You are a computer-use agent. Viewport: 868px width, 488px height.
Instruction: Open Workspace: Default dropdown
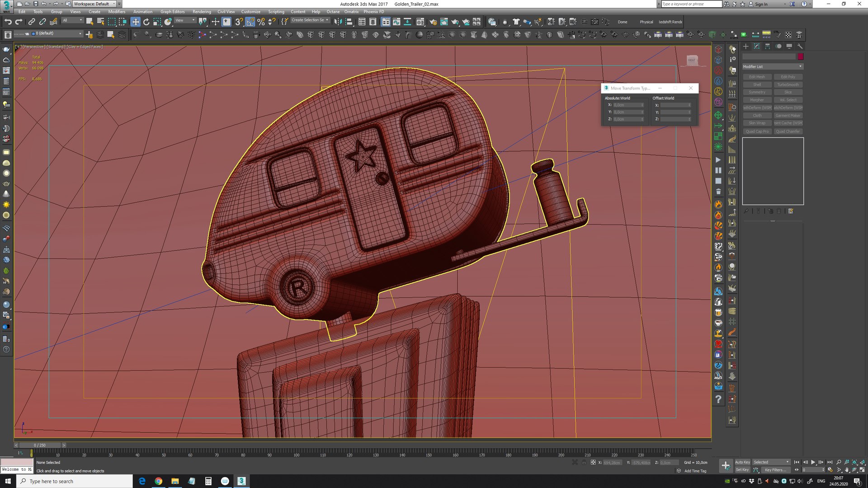pyautogui.click(x=94, y=4)
